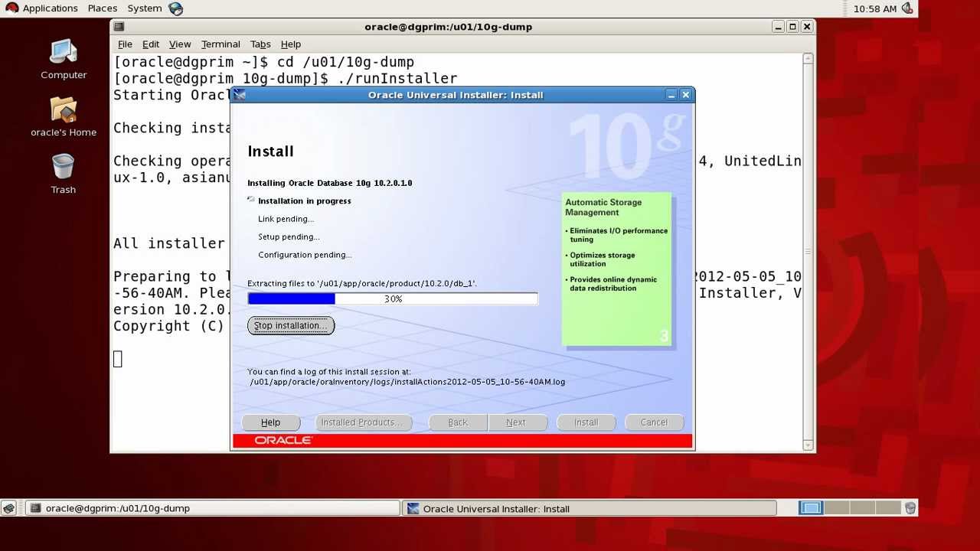The image size is (980, 551).
Task: Click the installActions log file path text
Action: pos(407,381)
